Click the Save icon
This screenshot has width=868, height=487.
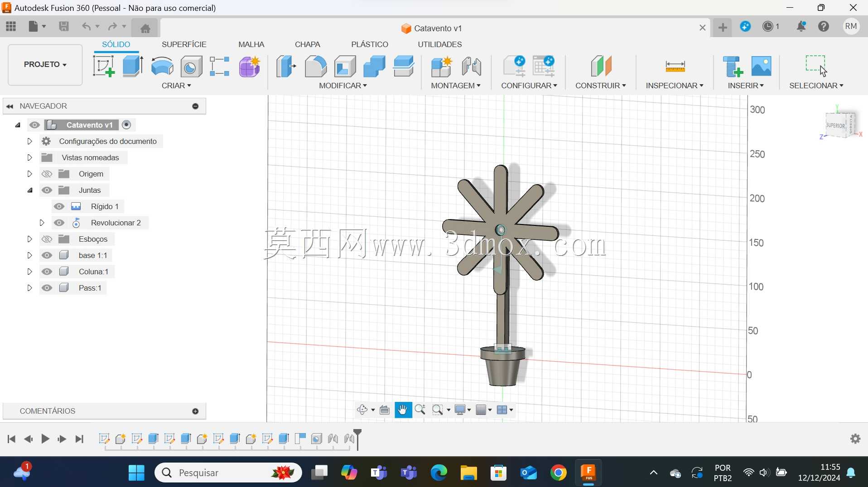(x=64, y=27)
